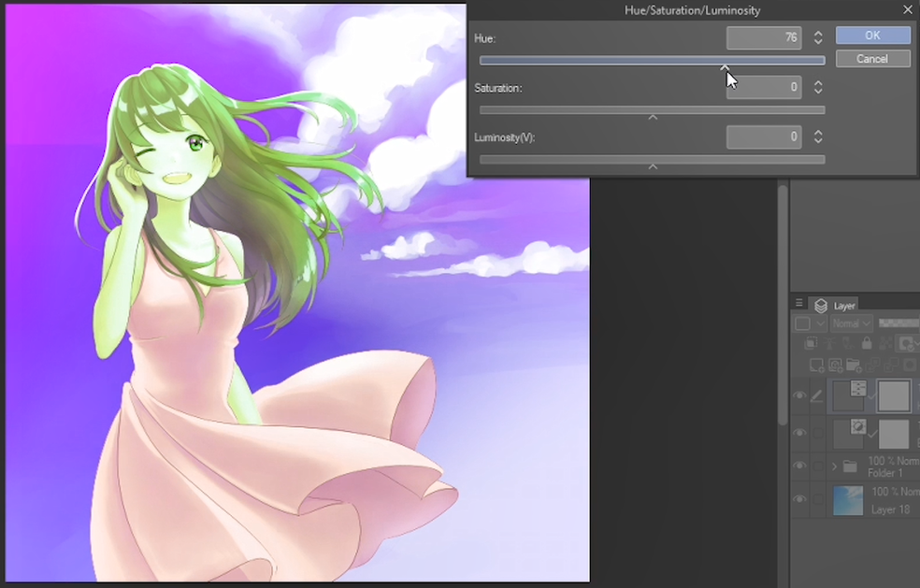Expand Folder 1 with its chevron arrow

coord(834,466)
